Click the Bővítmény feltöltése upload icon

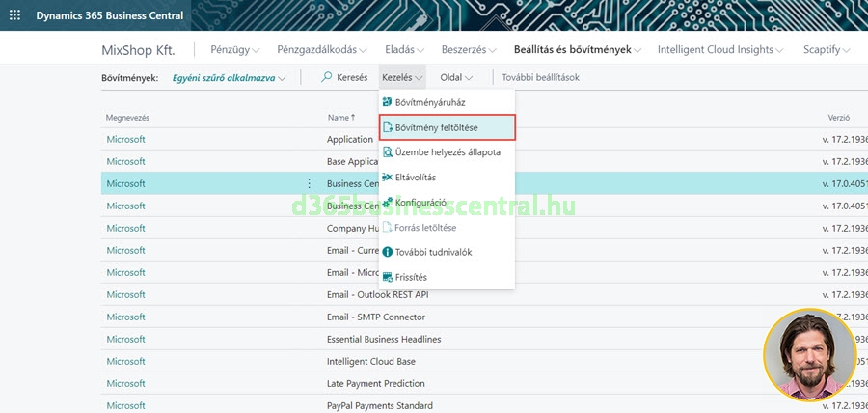[x=388, y=127]
